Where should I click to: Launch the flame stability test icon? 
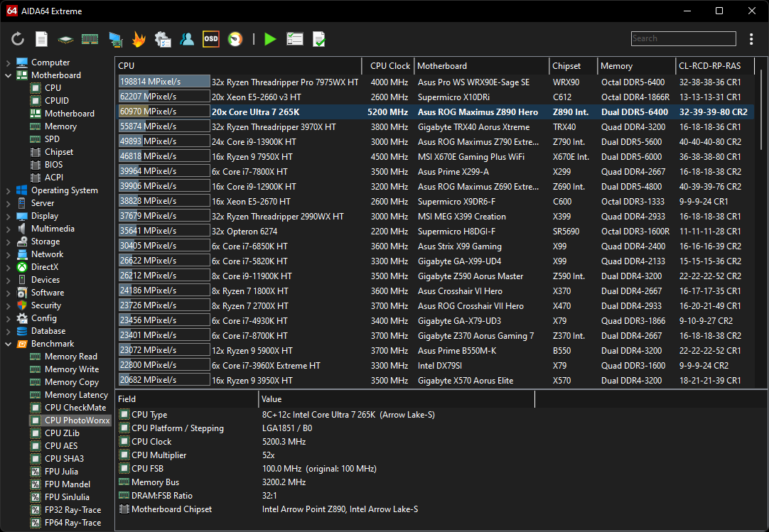[x=139, y=39]
